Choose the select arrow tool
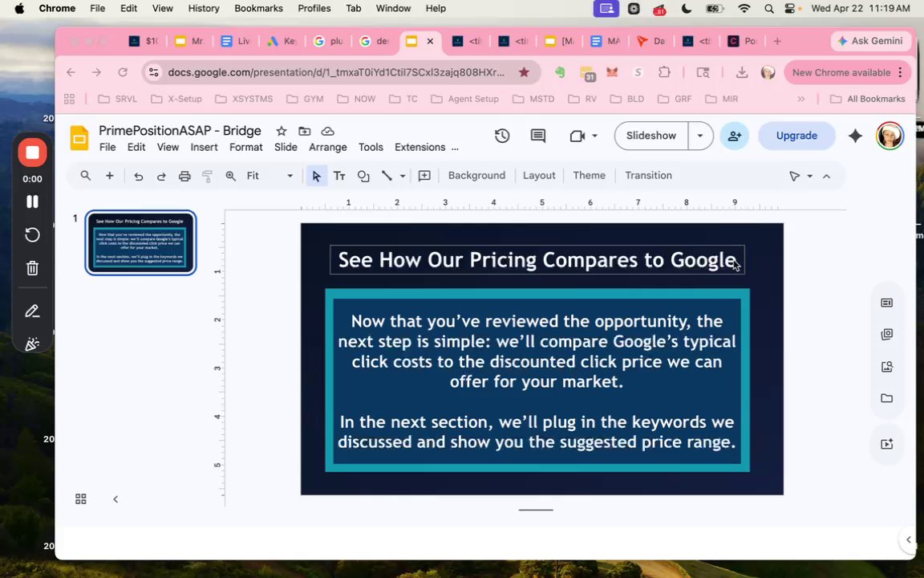 click(317, 176)
